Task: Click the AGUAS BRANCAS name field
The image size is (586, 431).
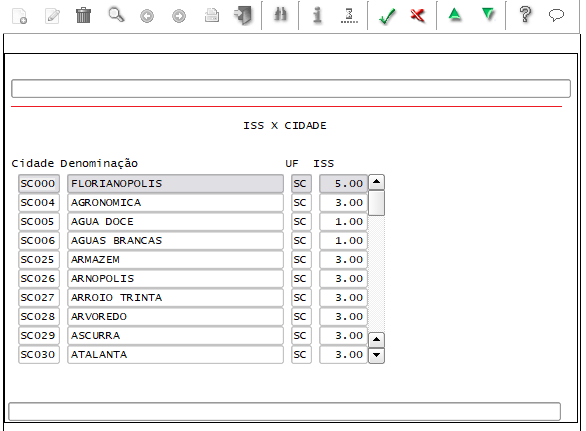Action: point(175,241)
